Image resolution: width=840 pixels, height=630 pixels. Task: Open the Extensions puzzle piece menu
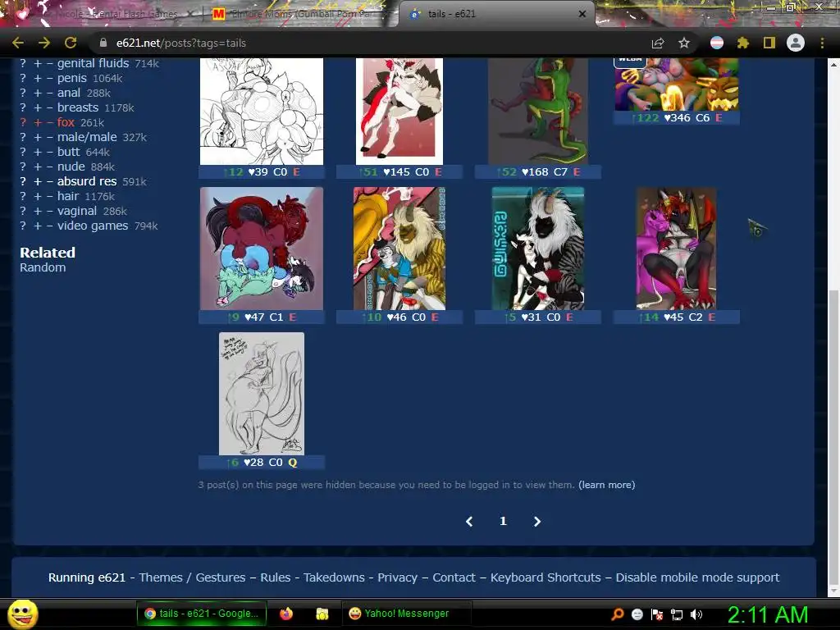pos(743,43)
